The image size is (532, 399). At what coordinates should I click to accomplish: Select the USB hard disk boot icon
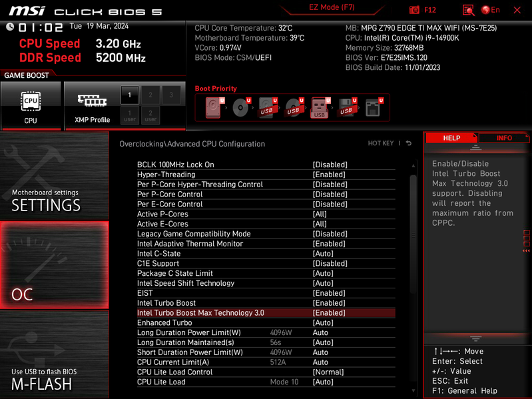pyautogui.click(x=268, y=107)
